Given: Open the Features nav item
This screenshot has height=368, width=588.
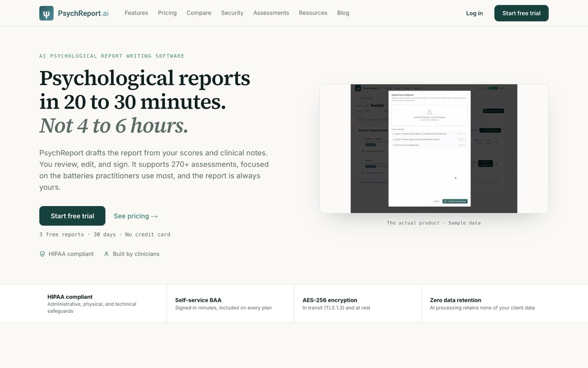Looking at the screenshot, I should pos(136,13).
